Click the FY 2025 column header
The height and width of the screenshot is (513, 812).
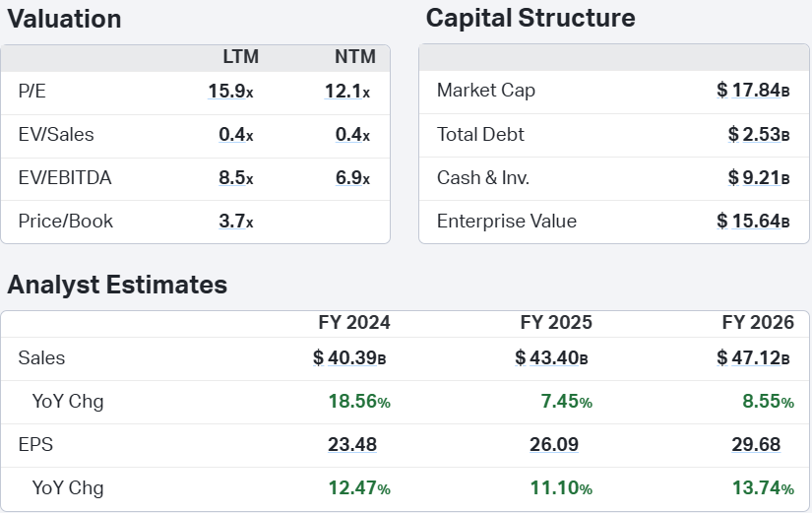click(x=556, y=322)
